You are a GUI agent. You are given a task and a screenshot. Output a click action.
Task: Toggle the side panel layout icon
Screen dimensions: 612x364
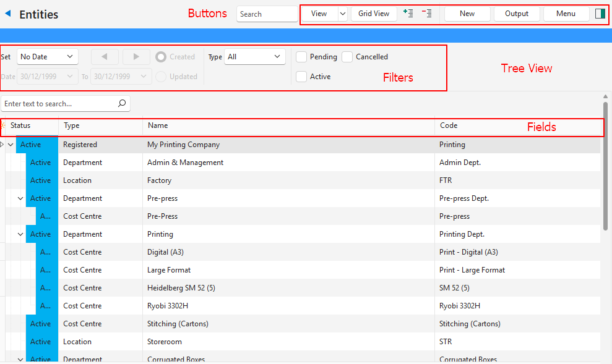click(x=600, y=14)
